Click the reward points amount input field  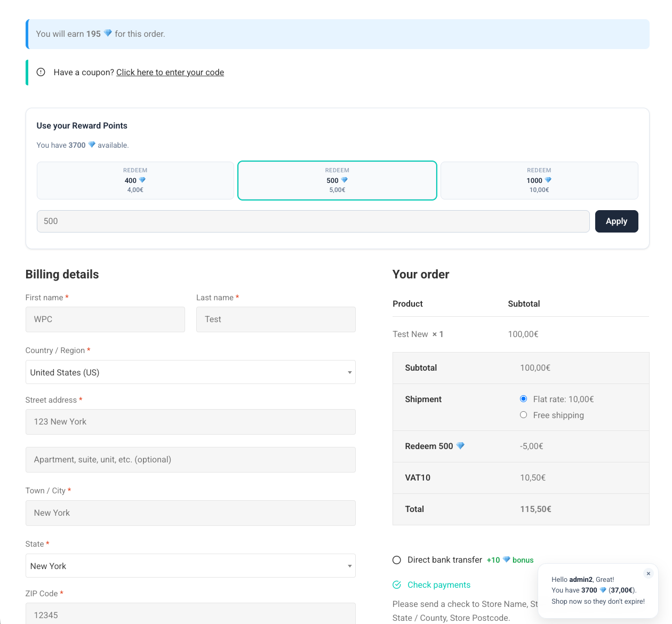tap(313, 221)
